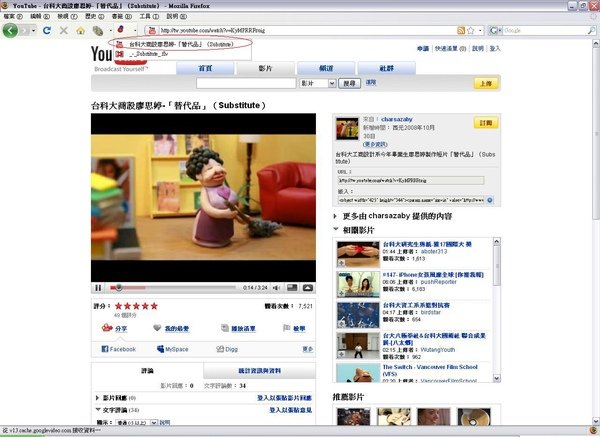
Task: Add the video to 播放清單 playlist
Action: [238, 328]
